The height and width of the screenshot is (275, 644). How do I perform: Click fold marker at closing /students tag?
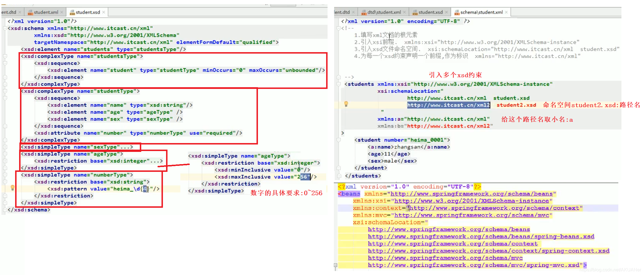(338, 176)
